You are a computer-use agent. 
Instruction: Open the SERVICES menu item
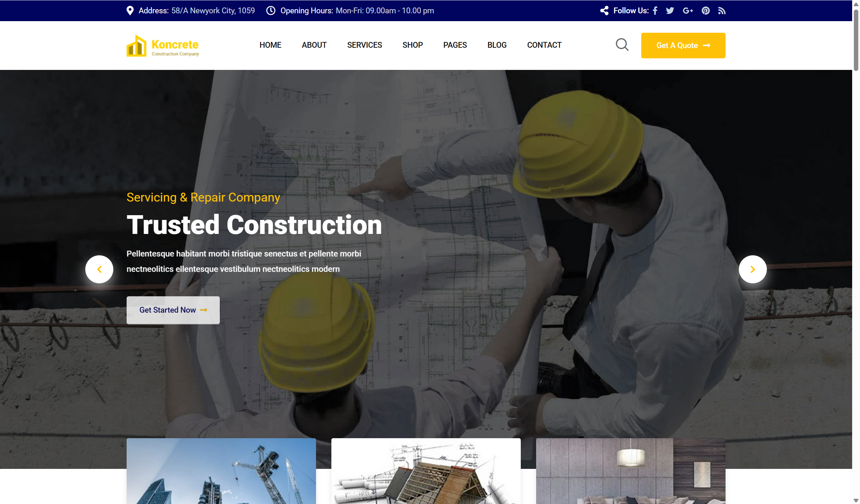[x=364, y=45]
